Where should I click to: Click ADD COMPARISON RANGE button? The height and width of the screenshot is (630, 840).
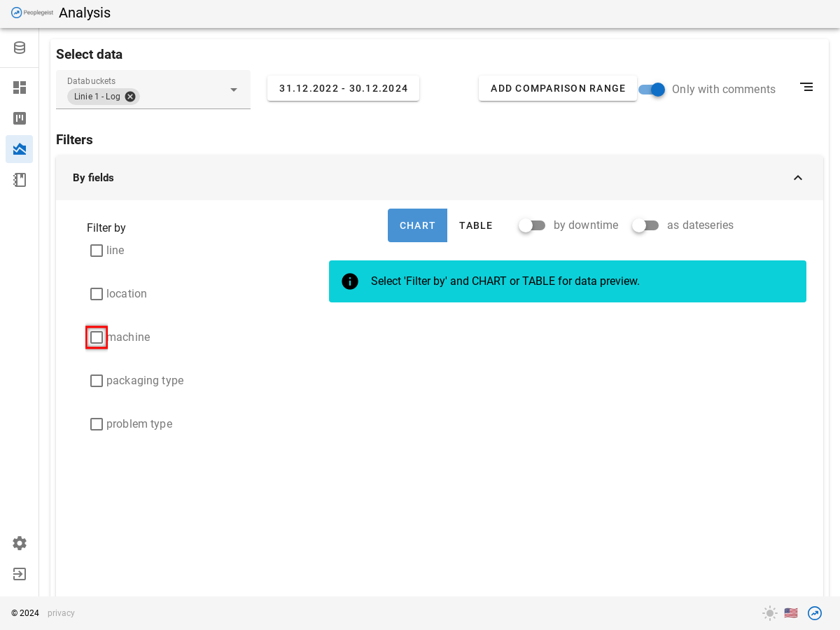(x=558, y=88)
